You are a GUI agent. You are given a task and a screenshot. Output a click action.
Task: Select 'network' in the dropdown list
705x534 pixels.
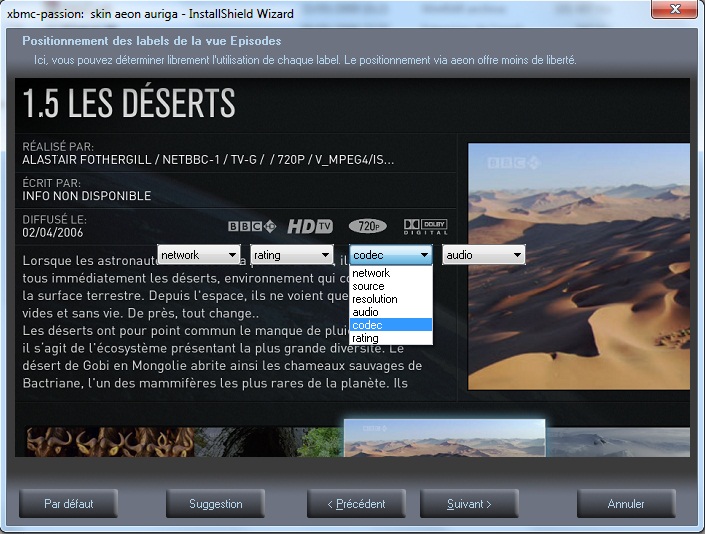tap(390, 273)
